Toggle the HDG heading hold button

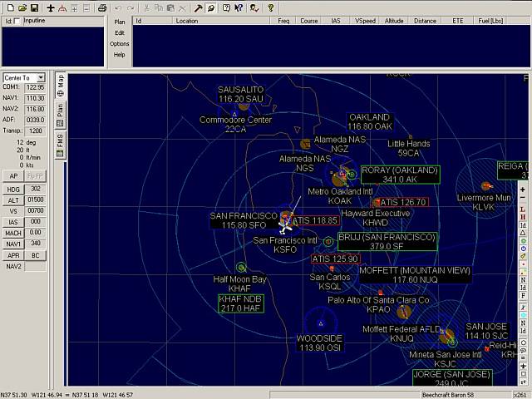tap(12, 189)
